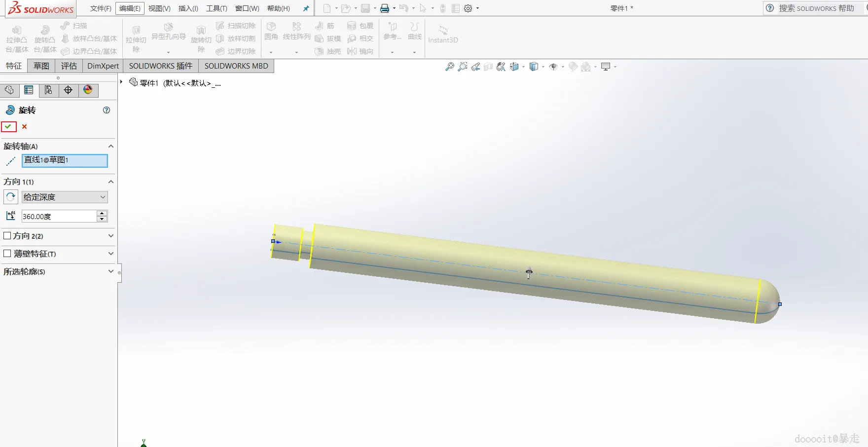Screen dimensions: 868x447
Task: Switch to the 评估 tab
Action: [x=69, y=66]
